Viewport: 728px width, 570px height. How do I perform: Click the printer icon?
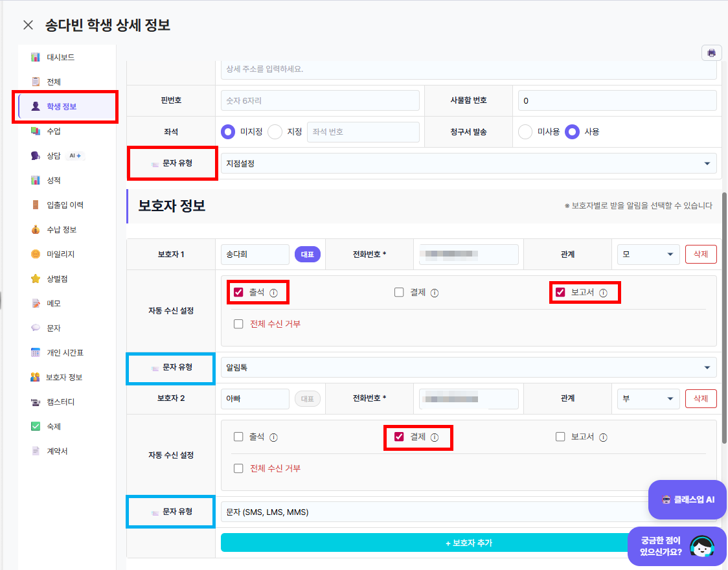point(711,53)
